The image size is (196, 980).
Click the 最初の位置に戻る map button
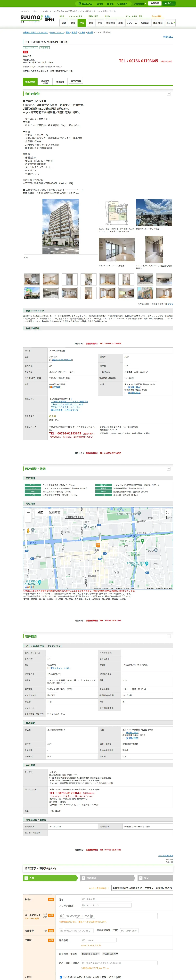[75, 517]
